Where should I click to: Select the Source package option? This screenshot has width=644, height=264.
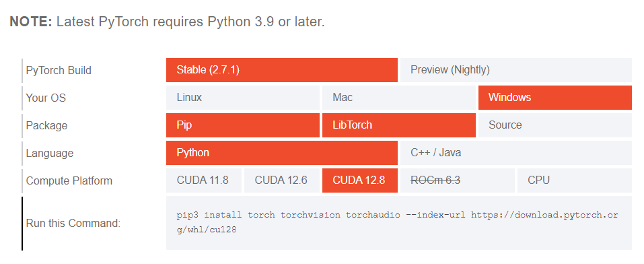click(555, 125)
